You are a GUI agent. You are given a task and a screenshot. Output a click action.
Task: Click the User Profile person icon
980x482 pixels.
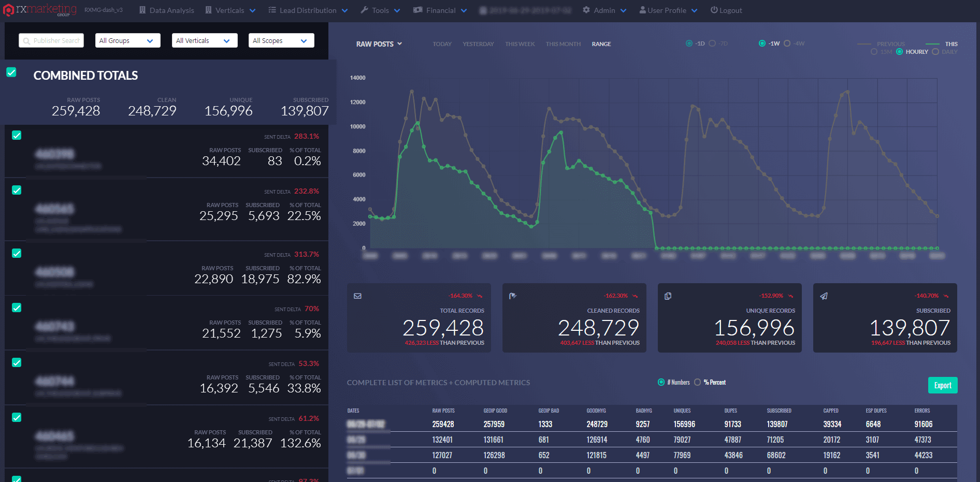click(642, 10)
